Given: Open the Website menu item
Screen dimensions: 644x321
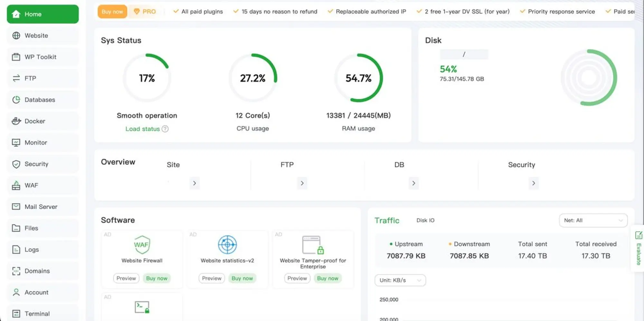Looking at the screenshot, I should pos(43,35).
